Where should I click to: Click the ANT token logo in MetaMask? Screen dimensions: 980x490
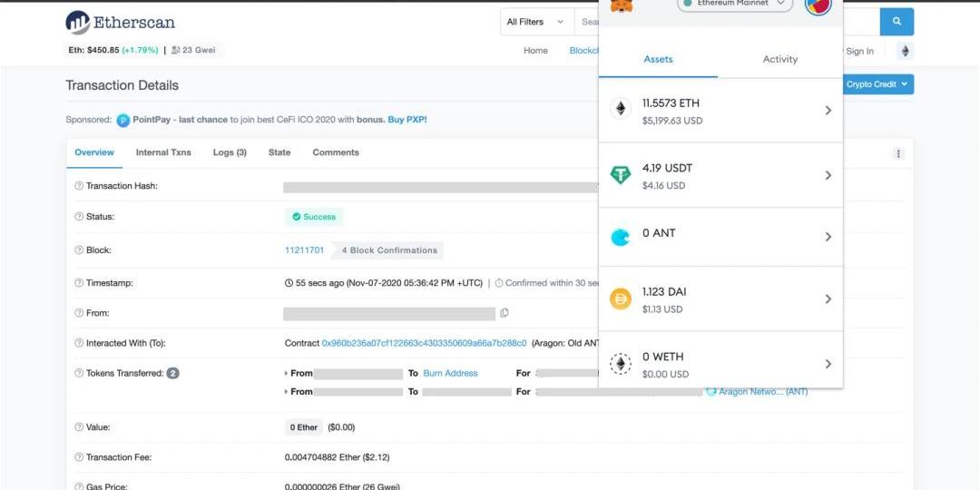coord(621,237)
